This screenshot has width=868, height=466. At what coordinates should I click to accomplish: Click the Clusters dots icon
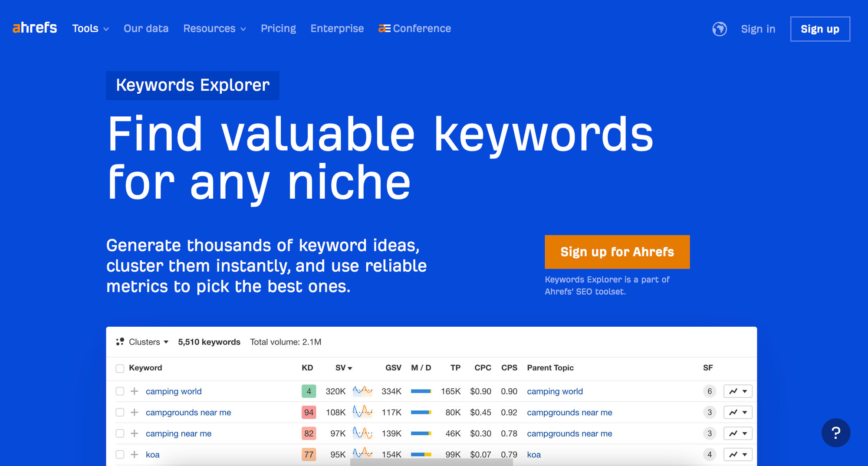(x=120, y=342)
